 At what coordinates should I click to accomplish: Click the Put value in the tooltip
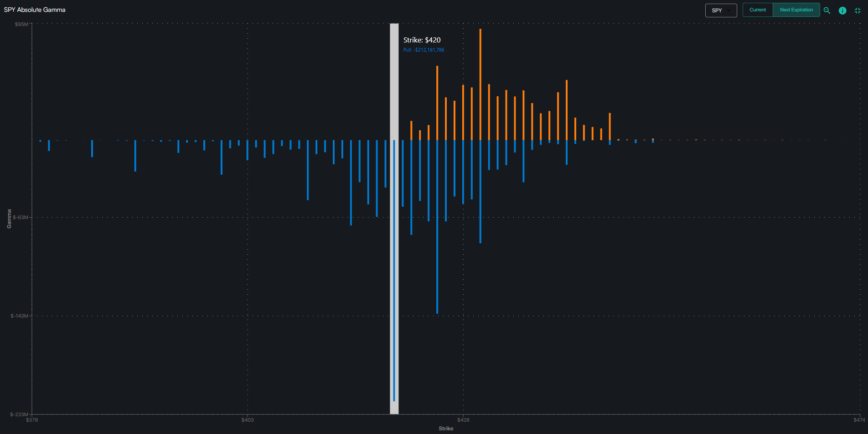pos(424,50)
